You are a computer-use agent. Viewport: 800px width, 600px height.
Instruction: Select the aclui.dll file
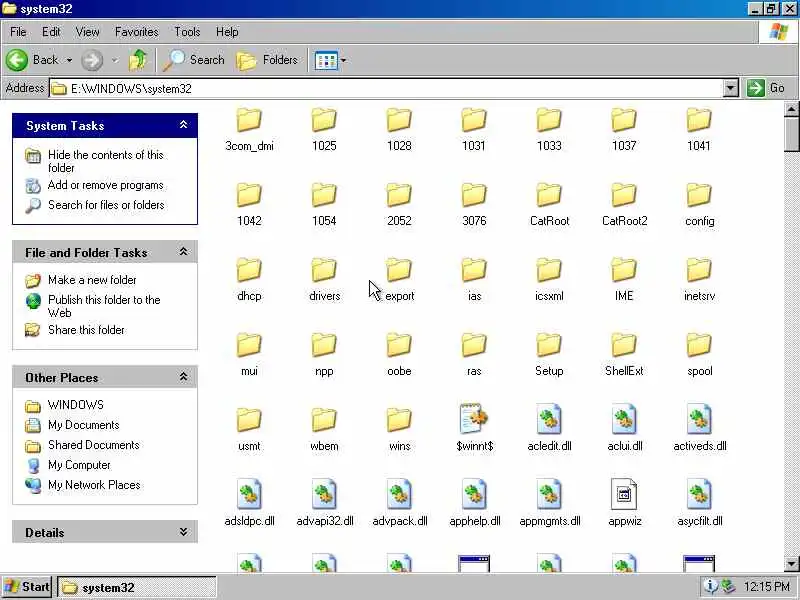tap(624, 428)
